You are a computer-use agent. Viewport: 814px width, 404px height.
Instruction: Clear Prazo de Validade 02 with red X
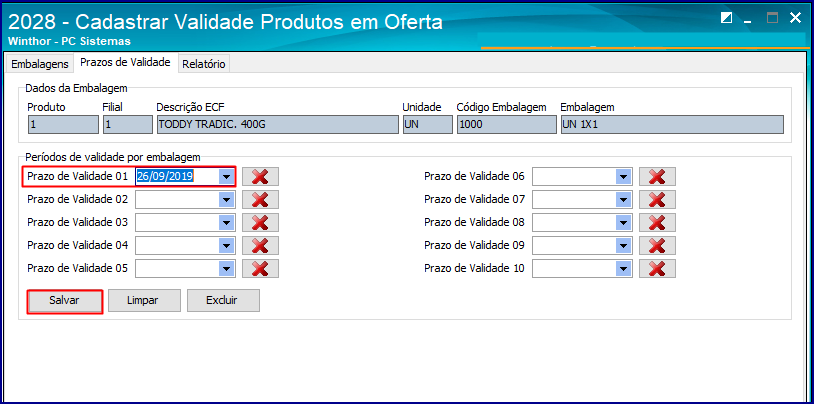(x=260, y=199)
